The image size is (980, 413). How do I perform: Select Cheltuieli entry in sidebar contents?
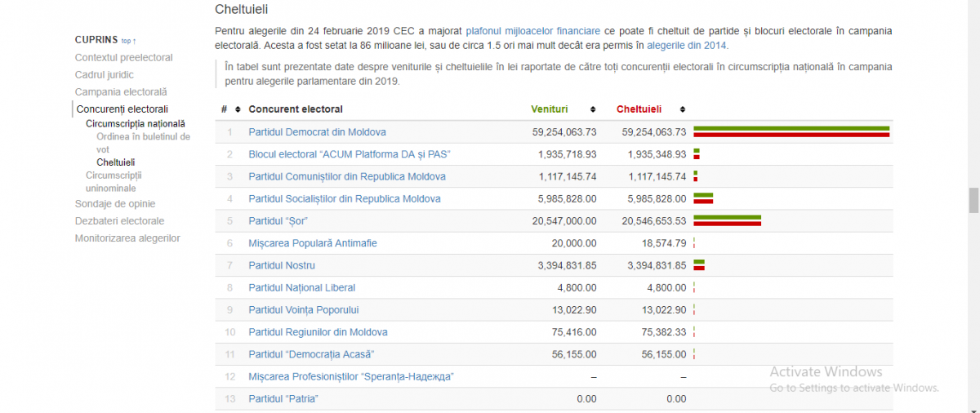(116, 162)
